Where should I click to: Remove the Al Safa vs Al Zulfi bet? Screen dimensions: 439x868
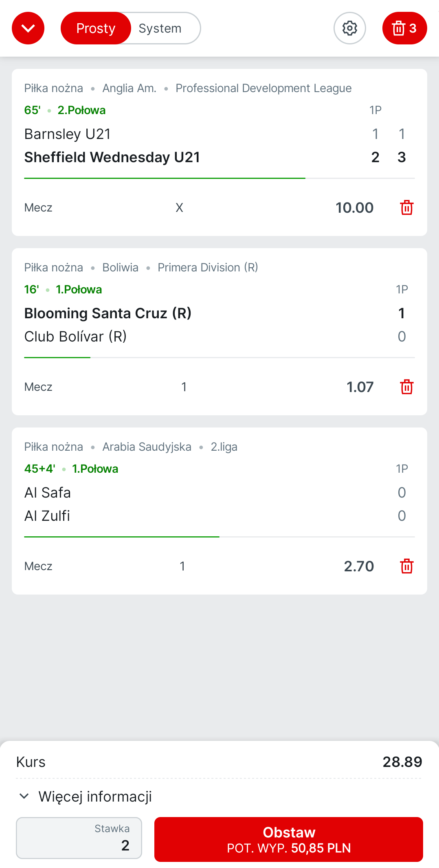pyautogui.click(x=407, y=566)
